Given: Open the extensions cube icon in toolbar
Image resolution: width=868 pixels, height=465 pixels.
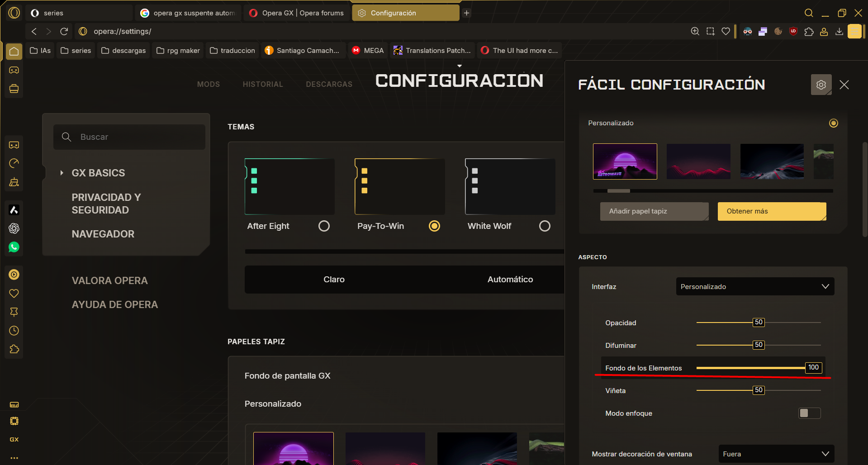Looking at the screenshot, I should [x=809, y=31].
